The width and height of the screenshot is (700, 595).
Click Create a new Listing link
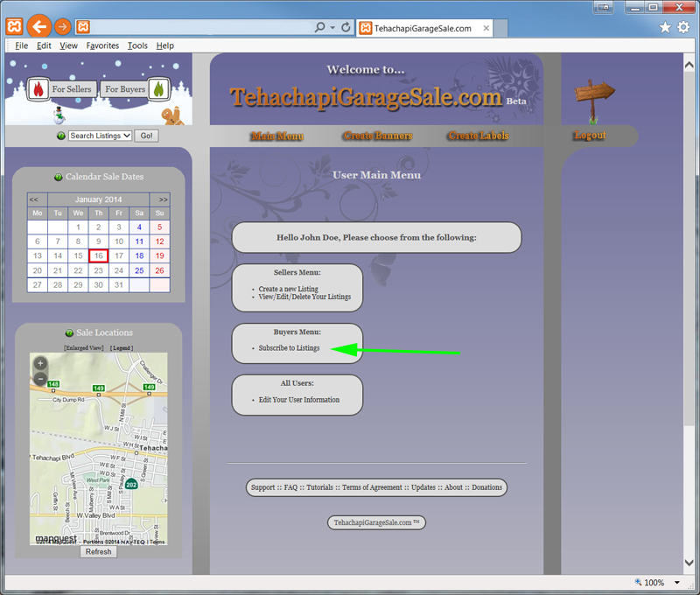[x=289, y=289]
